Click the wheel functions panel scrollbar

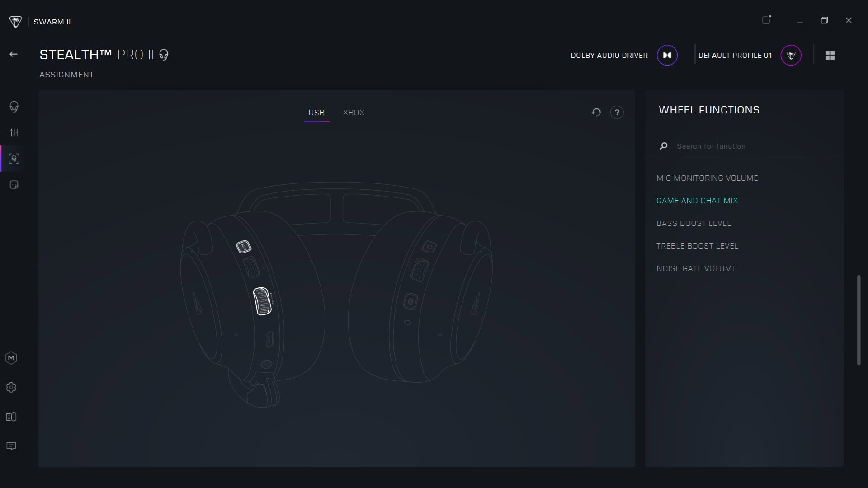tap(859, 320)
